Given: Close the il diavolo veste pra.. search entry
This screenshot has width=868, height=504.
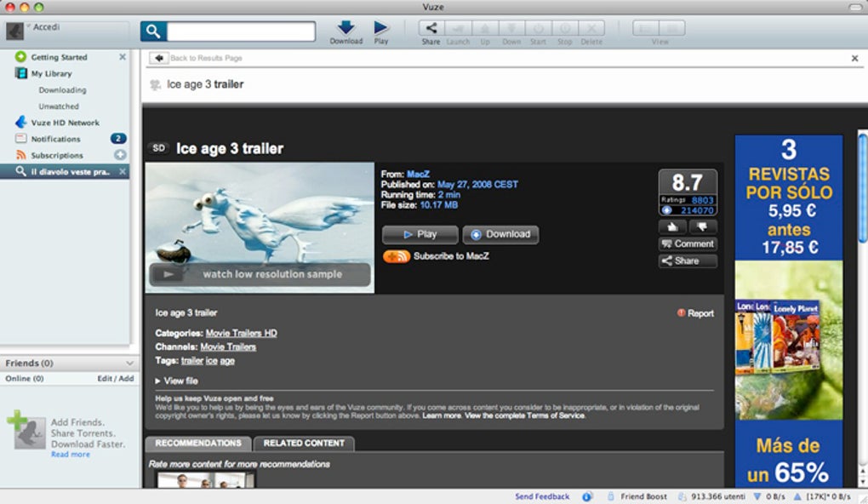Looking at the screenshot, I should [x=123, y=172].
